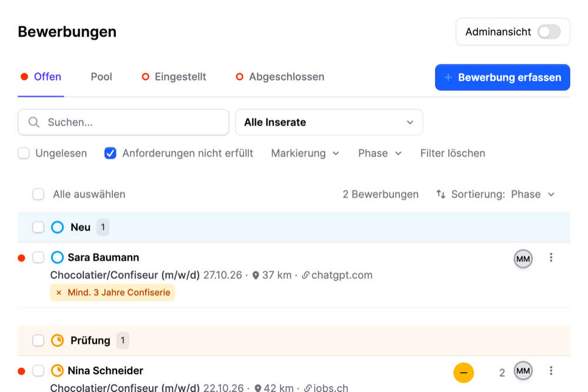The height and width of the screenshot is (392, 588).
Task: Click the blue circle icon in Neu header
Action: click(58, 227)
